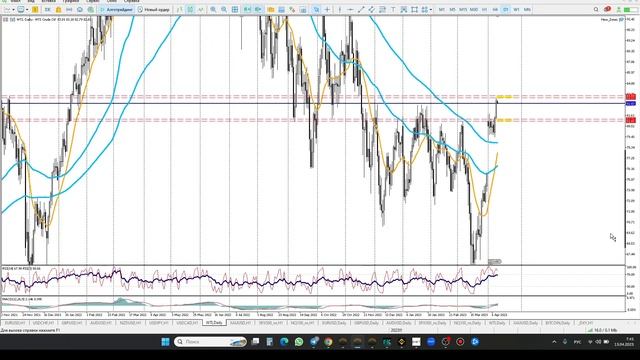Switch to EURUSD,H1 chart tab
The height and width of the screenshot is (360, 640).
15,323
